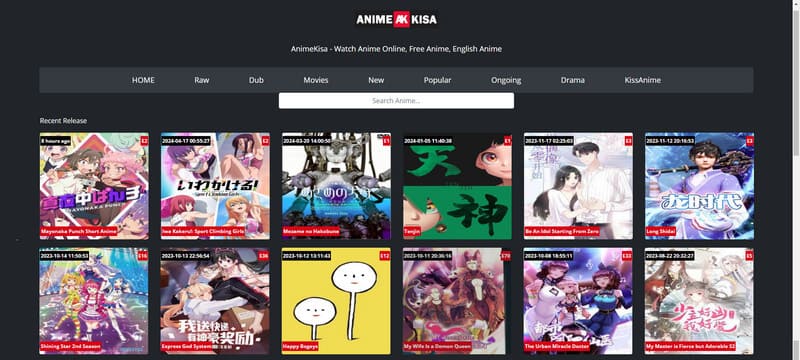Screen dimensions: 800x360
Task: Click the 'Mayonaka Punch Short Anime' title label
Action: click(x=79, y=232)
